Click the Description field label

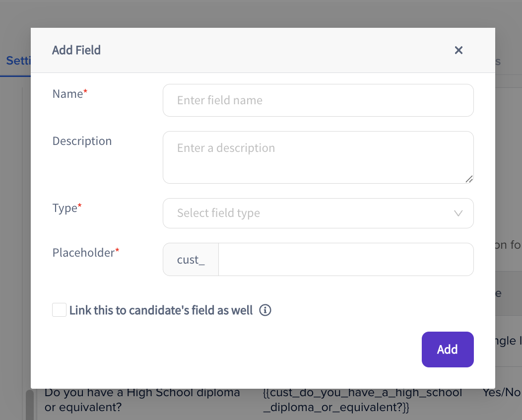(x=82, y=141)
